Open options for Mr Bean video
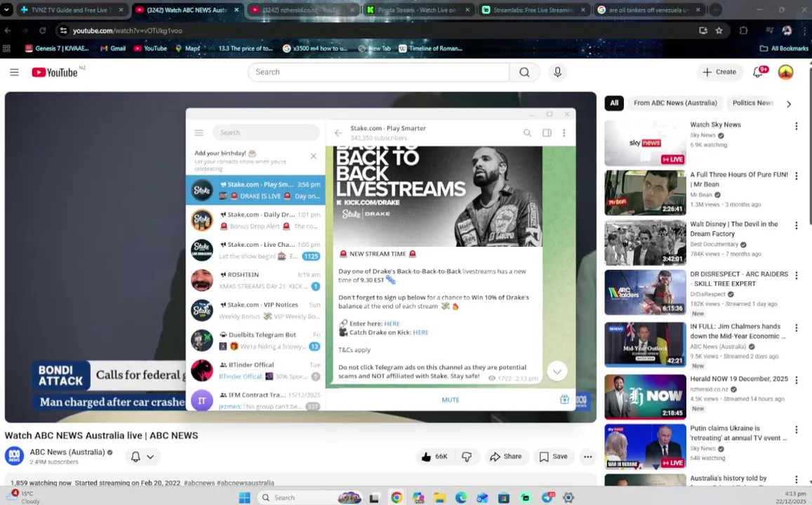The image size is (812, 505). click(x=797, y=176)
